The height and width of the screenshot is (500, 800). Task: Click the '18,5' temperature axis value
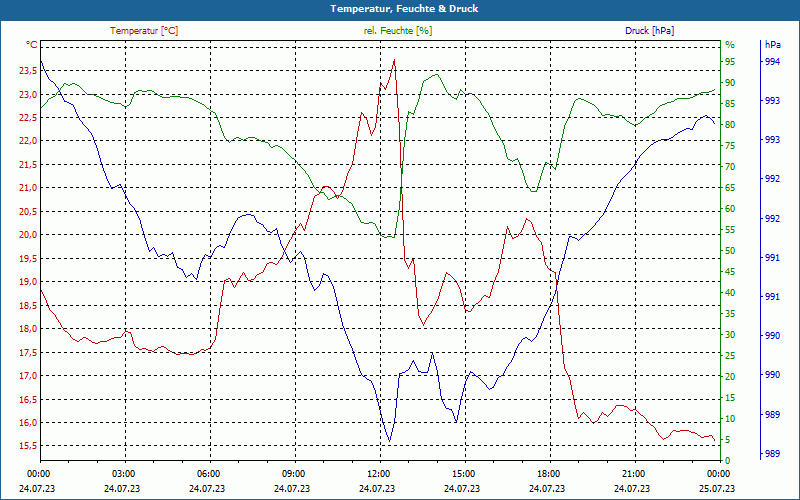[x=28, y=306]
